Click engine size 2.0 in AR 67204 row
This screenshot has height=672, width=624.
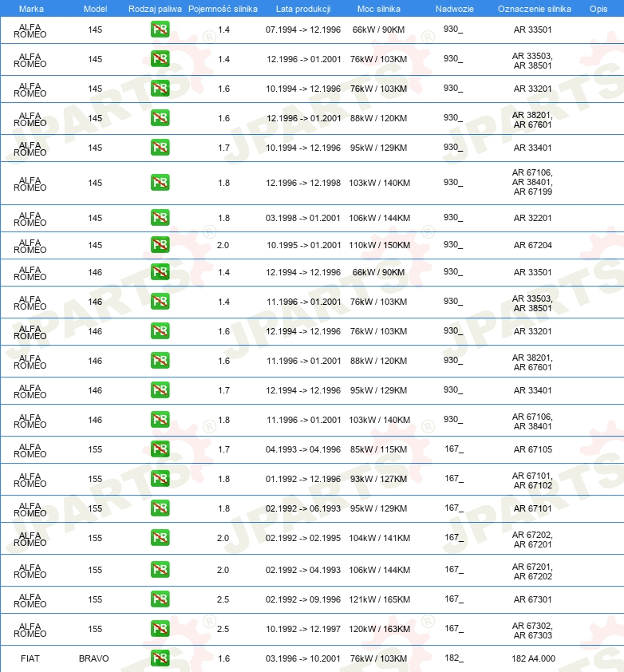223,245
